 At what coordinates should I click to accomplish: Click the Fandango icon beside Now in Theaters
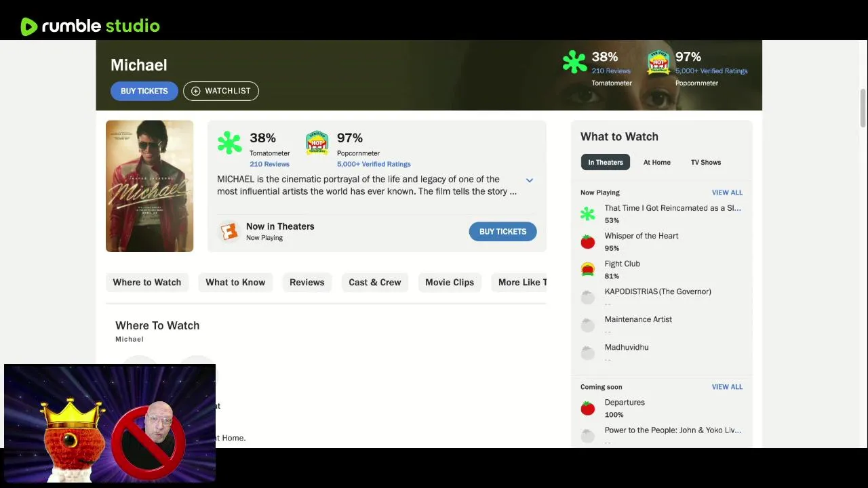click(229, 232)
